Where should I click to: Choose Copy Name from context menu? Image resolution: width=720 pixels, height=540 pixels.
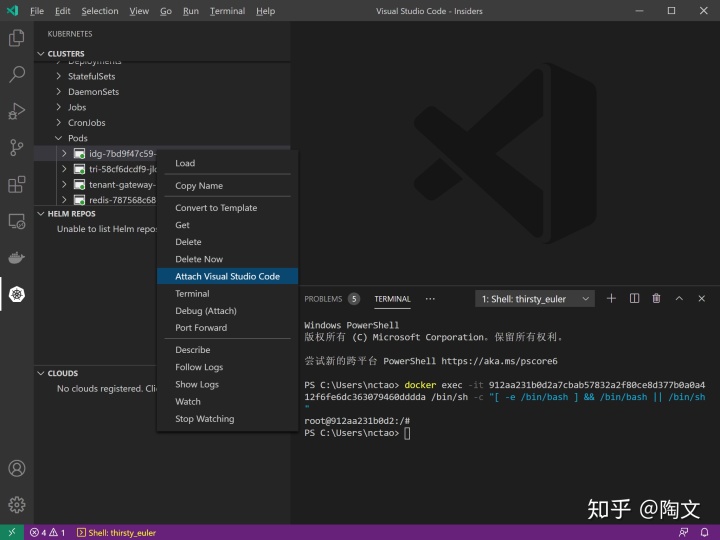coord(227,186)
